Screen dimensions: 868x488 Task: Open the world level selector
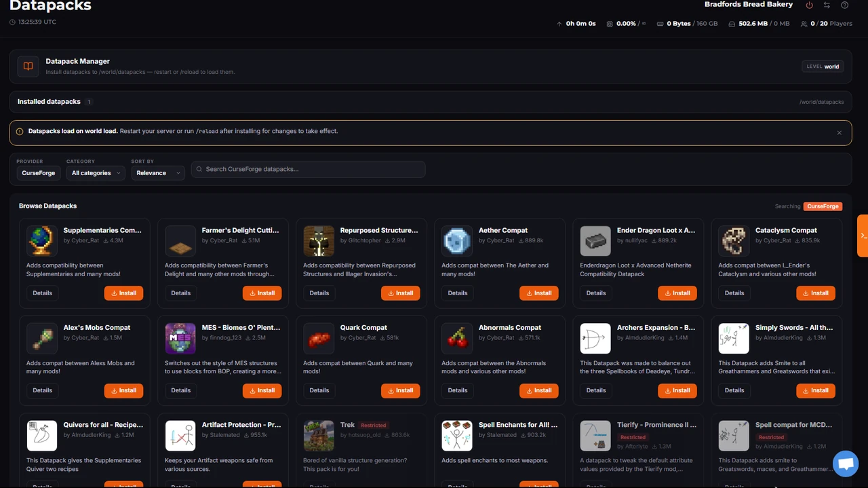click(823, 67)
